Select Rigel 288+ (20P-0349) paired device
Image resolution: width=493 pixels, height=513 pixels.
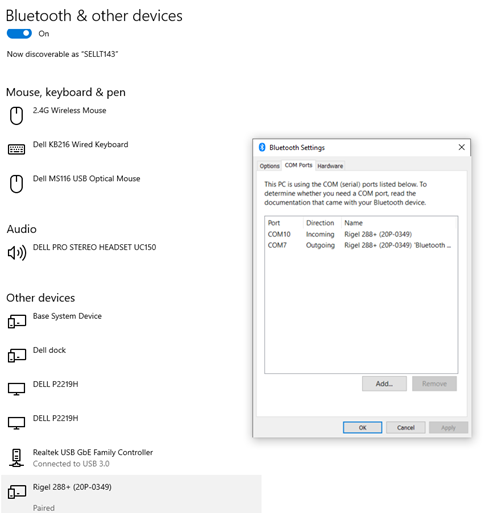click(x=131, y=494)
